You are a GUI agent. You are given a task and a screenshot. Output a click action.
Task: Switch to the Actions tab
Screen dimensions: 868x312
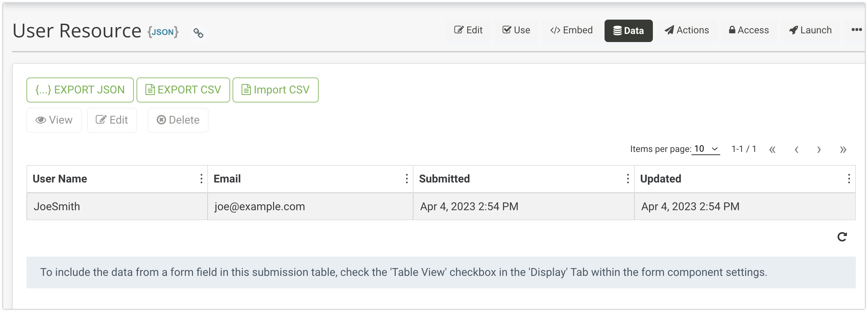(686, 30)
